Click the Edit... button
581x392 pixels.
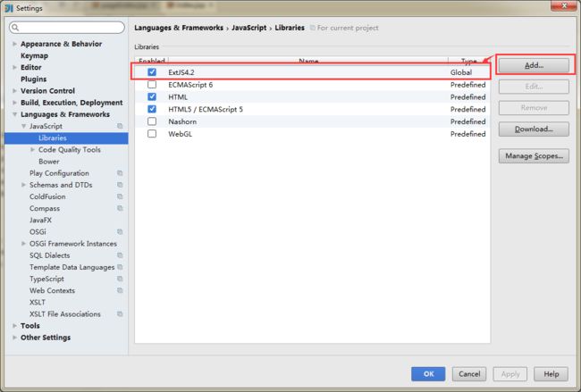[x=534, y=87]
